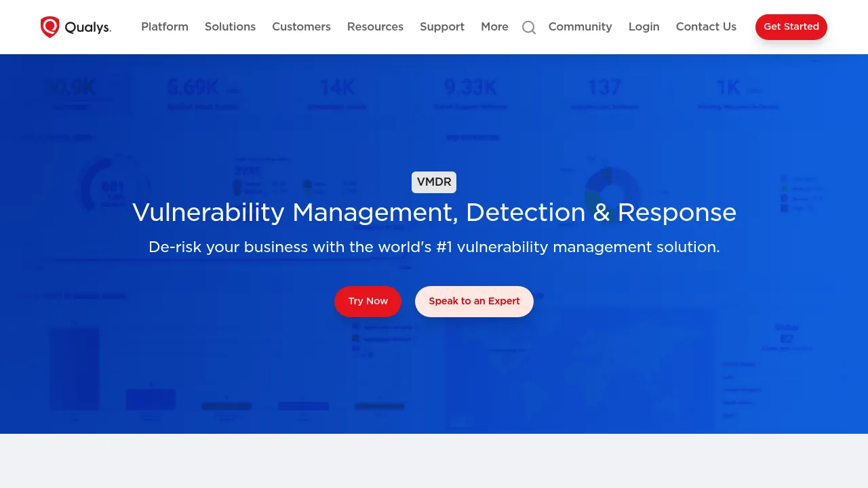Click the VMDR badge label
868x488 pixels.
coord(434,182)
